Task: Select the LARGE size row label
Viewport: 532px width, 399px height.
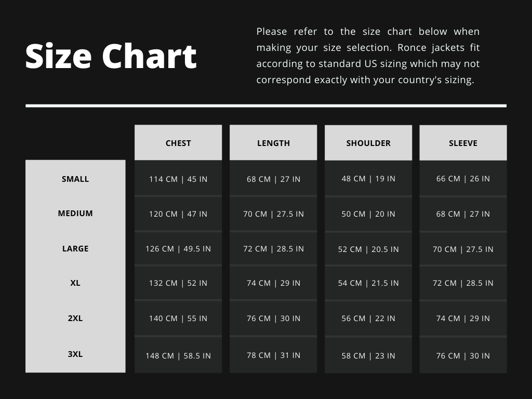Action: pos(75,248)
